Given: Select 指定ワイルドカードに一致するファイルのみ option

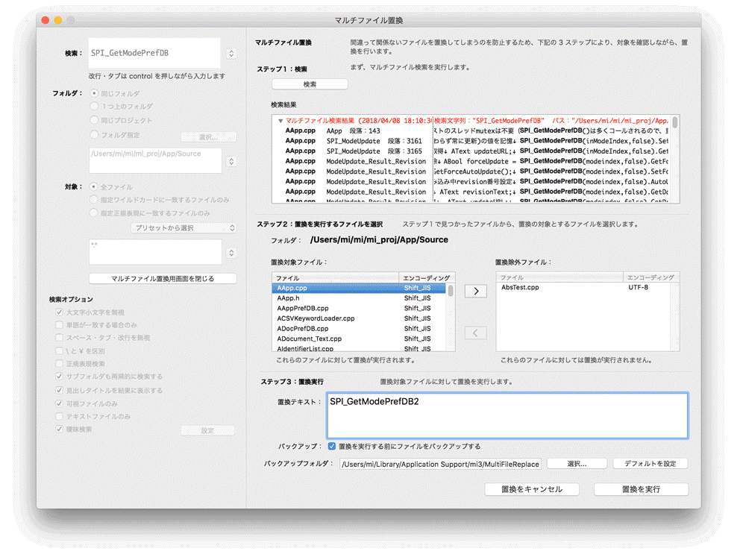Looking at the screenshot, I should coord(94,200).
